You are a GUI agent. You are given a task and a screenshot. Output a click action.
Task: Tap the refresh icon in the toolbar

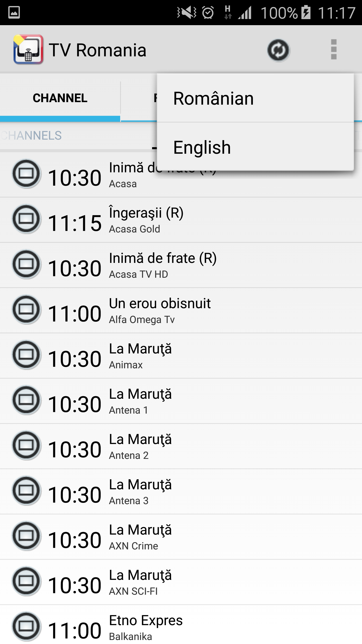pos(278,50)
